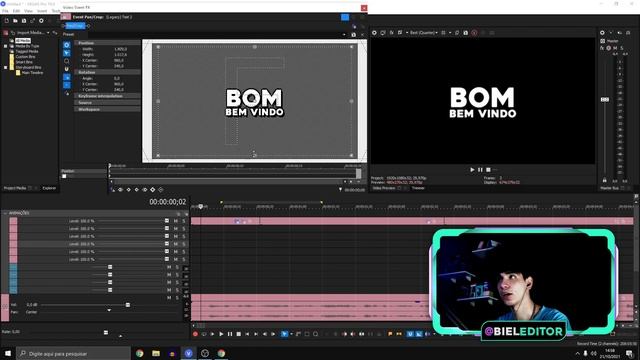
Task: Solo the Master bus with S button
Action: point(622,48)
